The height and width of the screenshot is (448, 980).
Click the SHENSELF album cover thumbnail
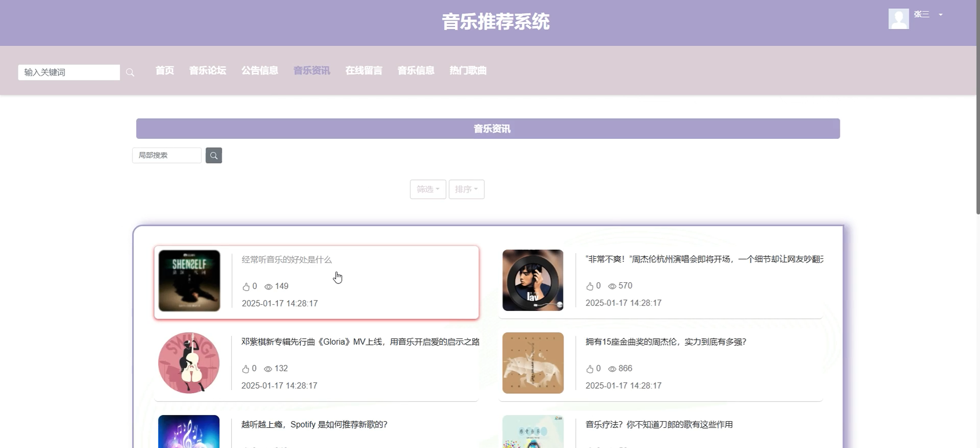click(189, 281)
